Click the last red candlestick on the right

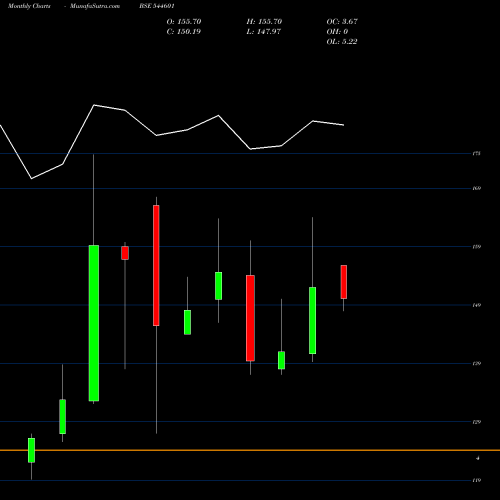coord(344,282)
